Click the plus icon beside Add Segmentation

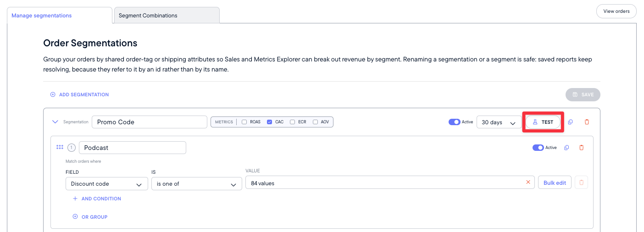coord(53,94)
